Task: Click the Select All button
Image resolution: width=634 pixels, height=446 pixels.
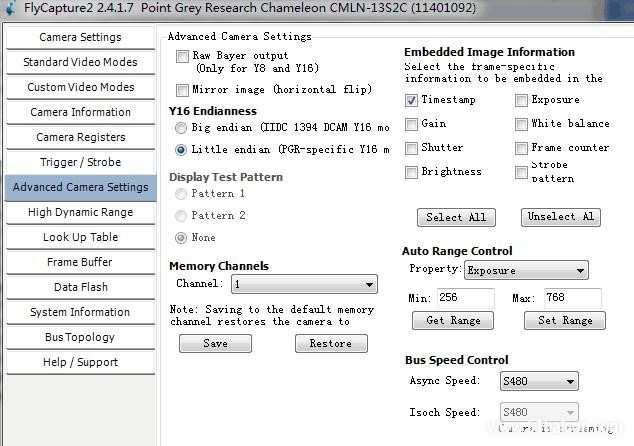Action: [456, 218]
